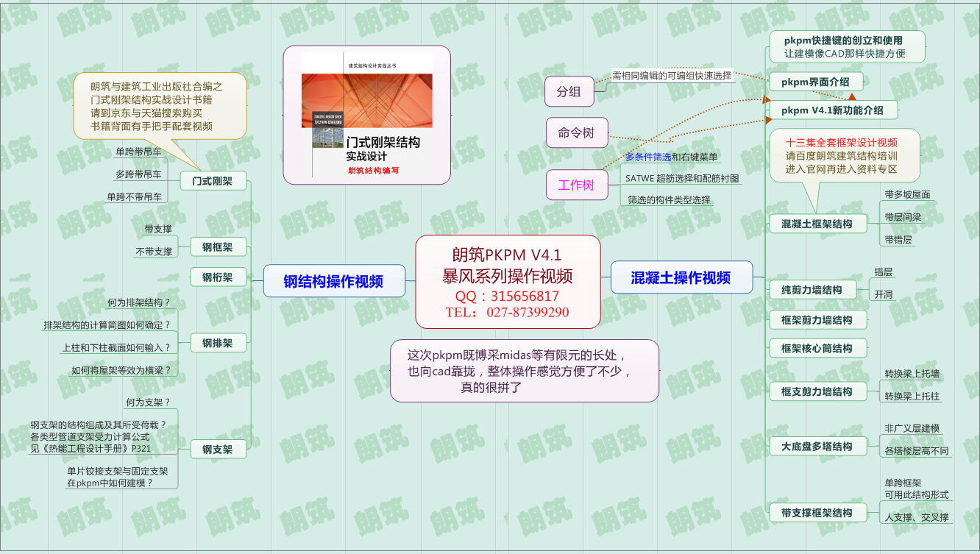Select pkpm快捷键的创立和使用 node
The image size is (980, 554).
[x=847, y=46]
